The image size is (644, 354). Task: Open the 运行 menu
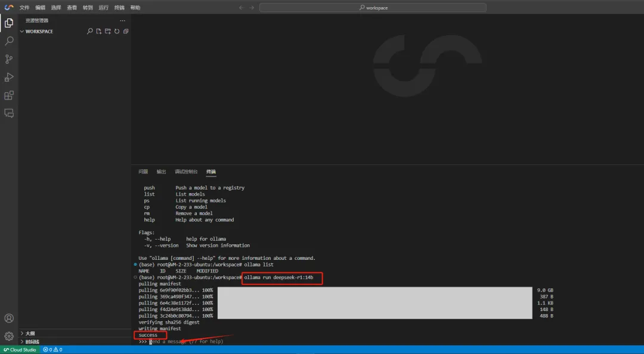tap(104, 8)
